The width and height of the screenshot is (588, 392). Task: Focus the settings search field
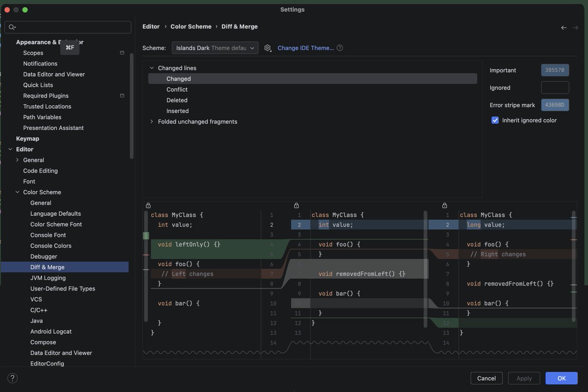coord(68,27)
